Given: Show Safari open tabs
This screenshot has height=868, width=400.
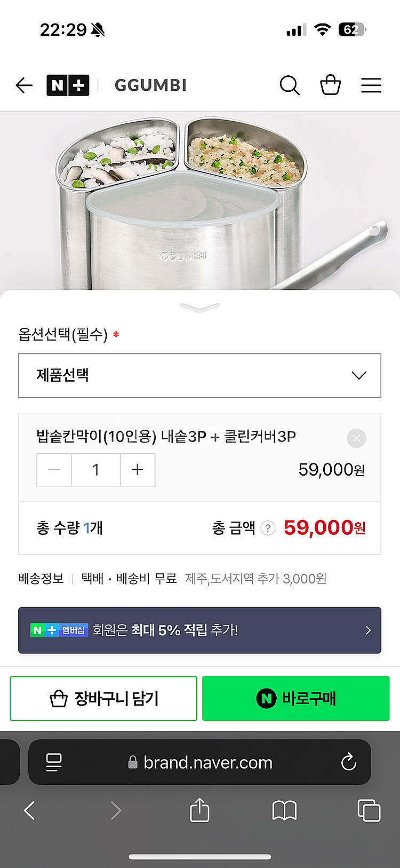Looking at the screenshot, I should 369,810.
